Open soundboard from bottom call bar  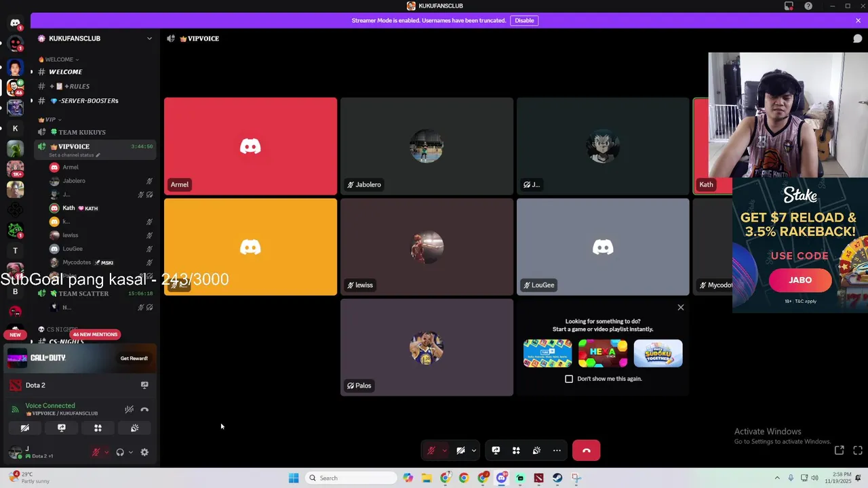tap(536, 451)
